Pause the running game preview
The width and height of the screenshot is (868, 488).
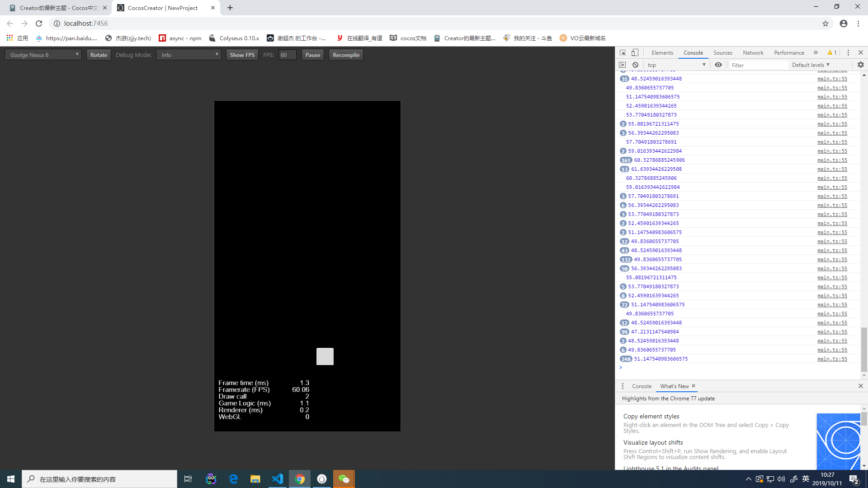tap(312, 55)
